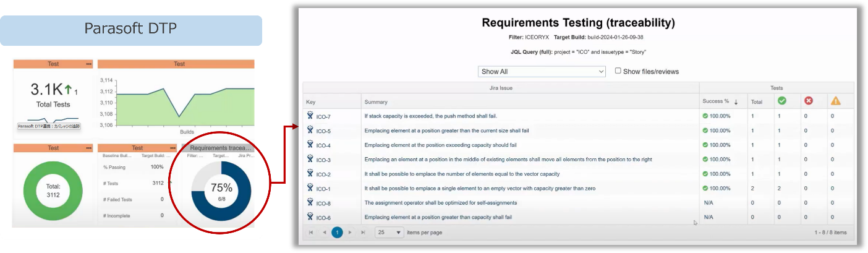
Task: Click the 100.00% success value for ICO-3
Action: click(720, 160)
